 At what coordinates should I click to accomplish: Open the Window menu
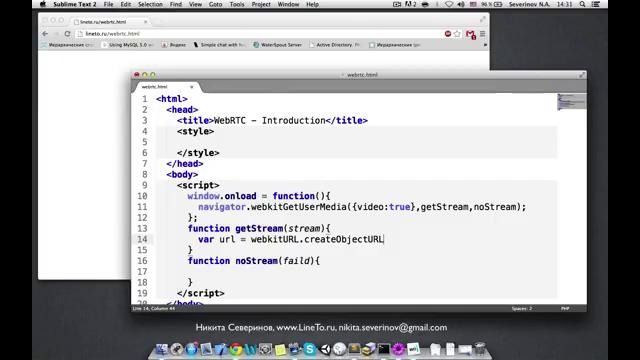click(x=288, y=4)
